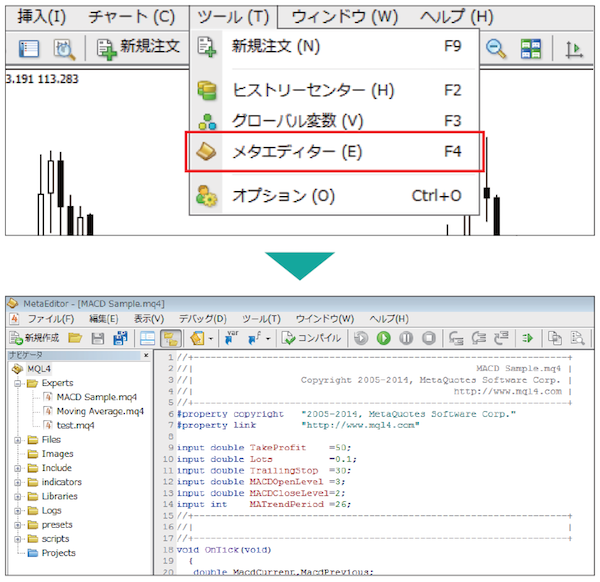The height and width of the screenshot is (582, 600).
Task: Select 新規注文 (N) menu entry
Action: pos(334,47)
